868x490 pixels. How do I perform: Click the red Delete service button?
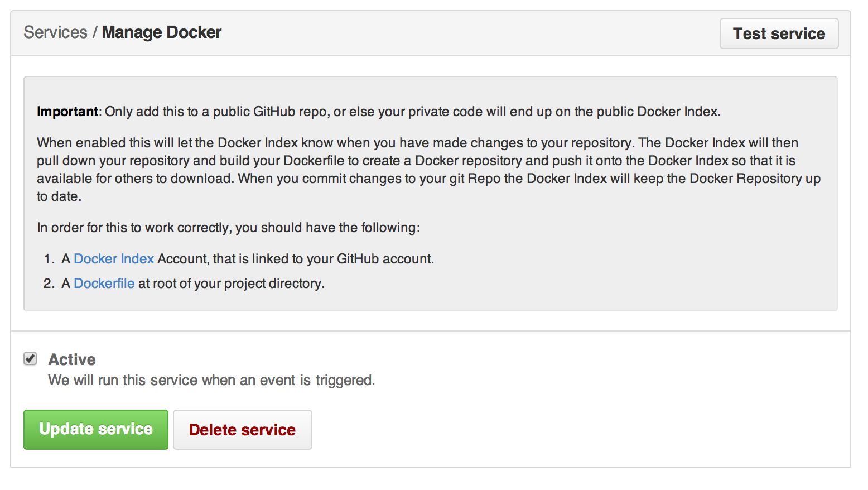(242, 430)
